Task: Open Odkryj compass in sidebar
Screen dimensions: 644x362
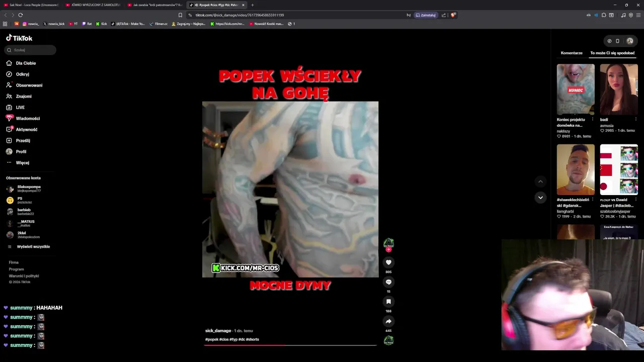Action: coord(18,74)
